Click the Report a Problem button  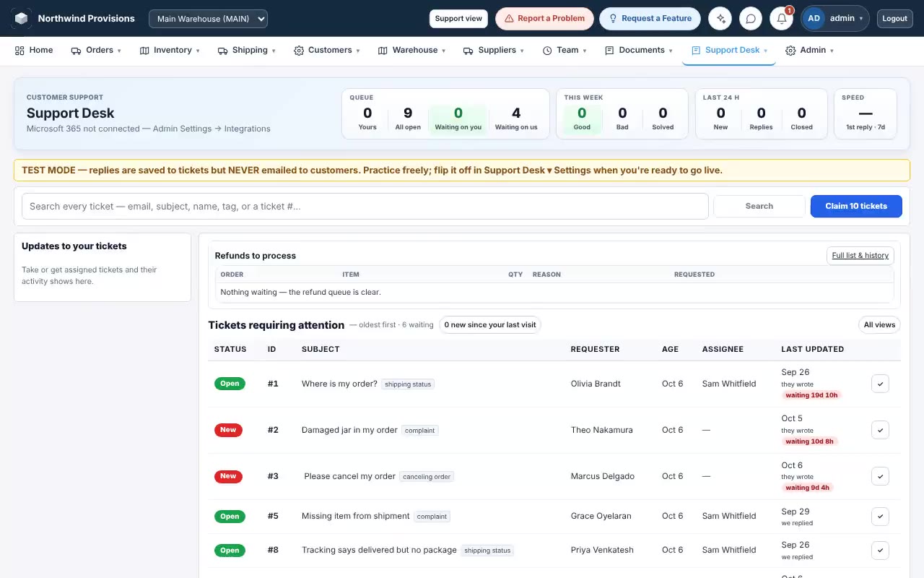[544, 19]
